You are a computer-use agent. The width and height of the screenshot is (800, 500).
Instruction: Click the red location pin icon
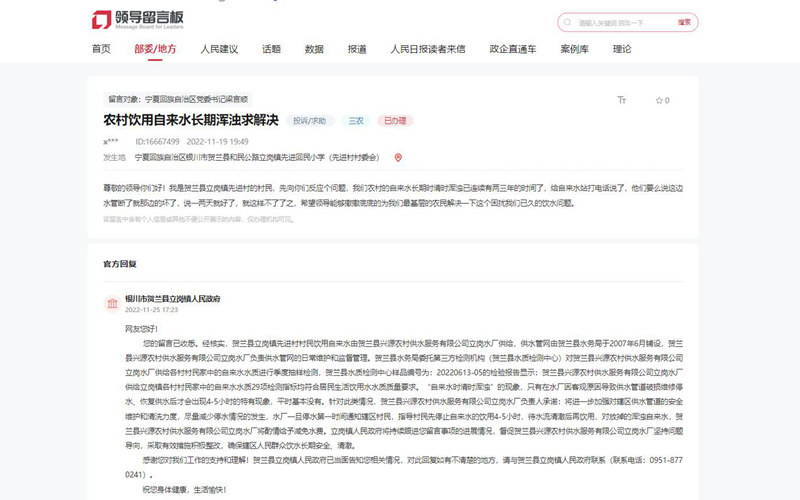398,157
